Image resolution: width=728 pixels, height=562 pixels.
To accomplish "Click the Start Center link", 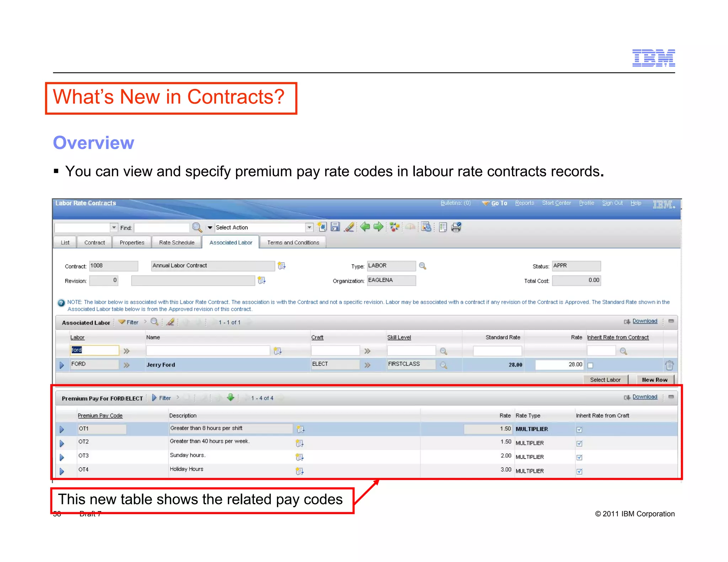I will pyautogui.click(x=556, y=203).
